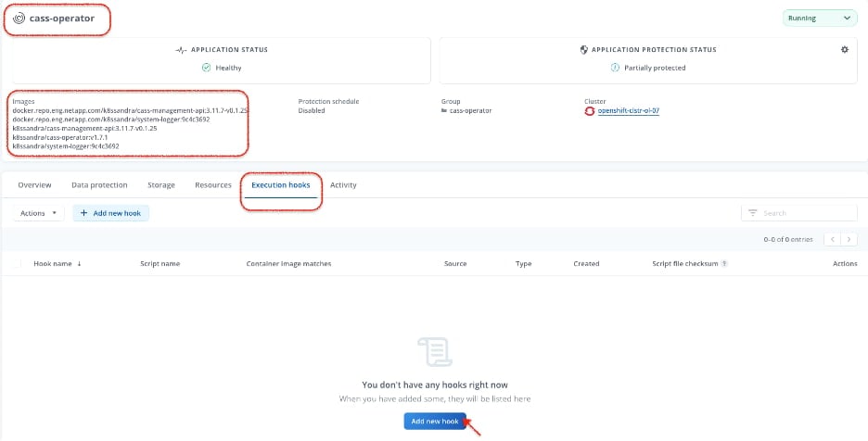Click the Script file checksum help icon

724,264
